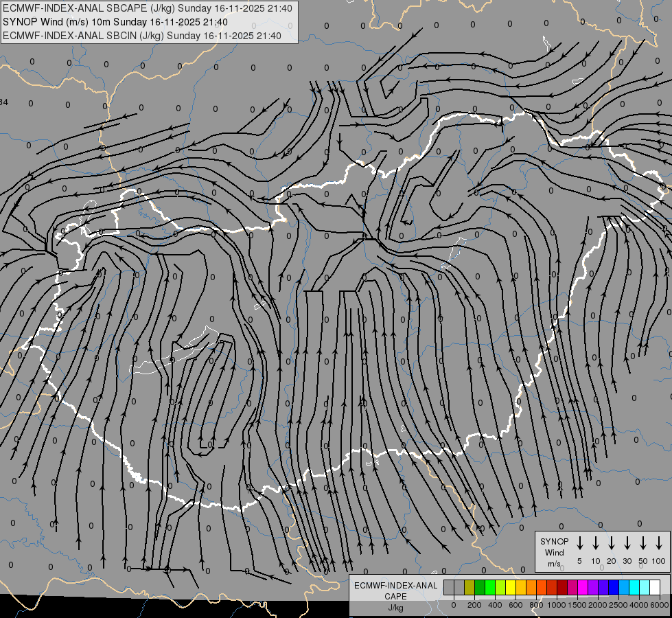Click the pure blue CAPE legend swatch

pyautogui.click(x=613, y=587)
